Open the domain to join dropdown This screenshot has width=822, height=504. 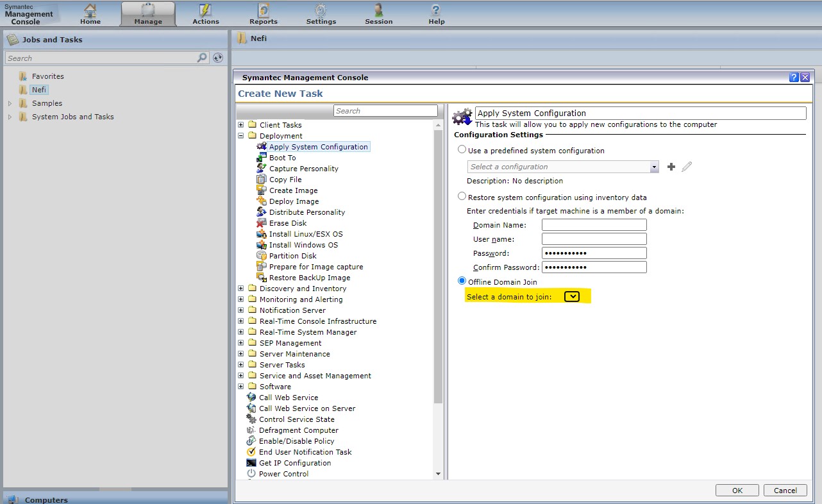coord(572,296)
